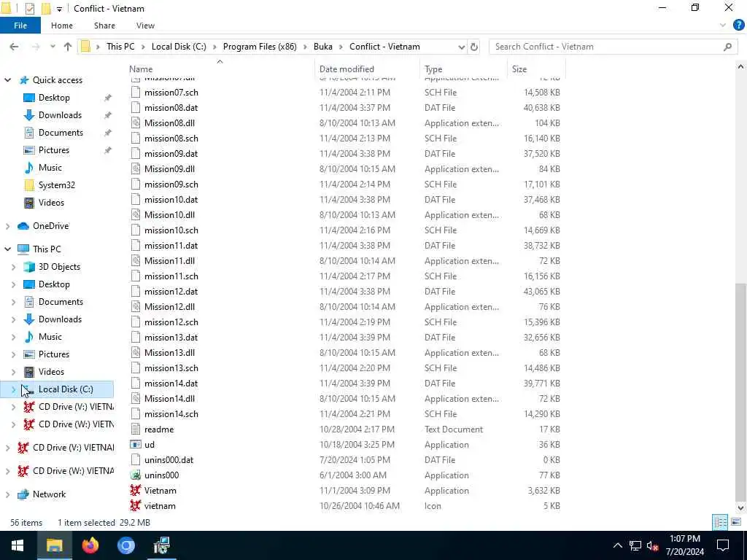This screenshot has height=560, width=747.
Task: Open Desktop icon under Quick access
Action: [29, 98]
